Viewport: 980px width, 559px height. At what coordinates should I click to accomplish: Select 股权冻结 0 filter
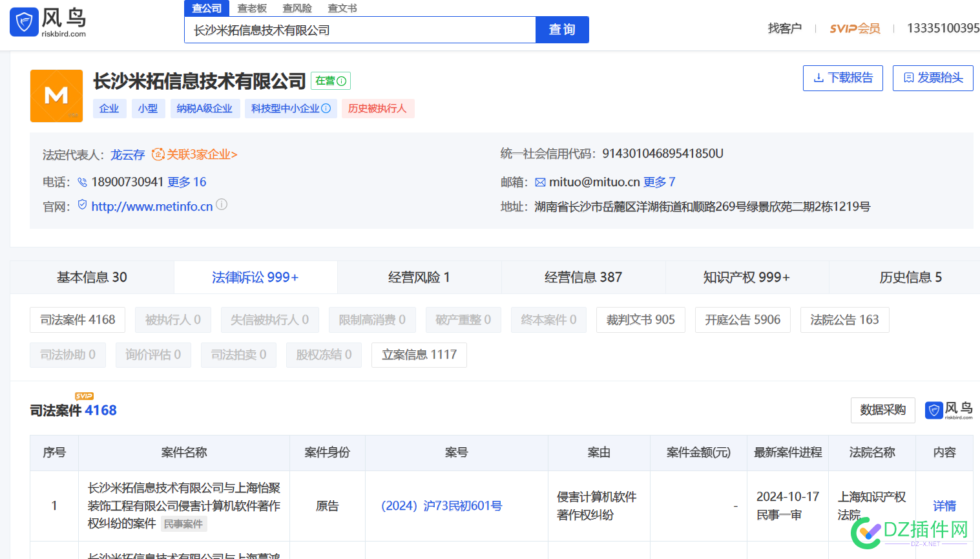click(x=324, y=355)
